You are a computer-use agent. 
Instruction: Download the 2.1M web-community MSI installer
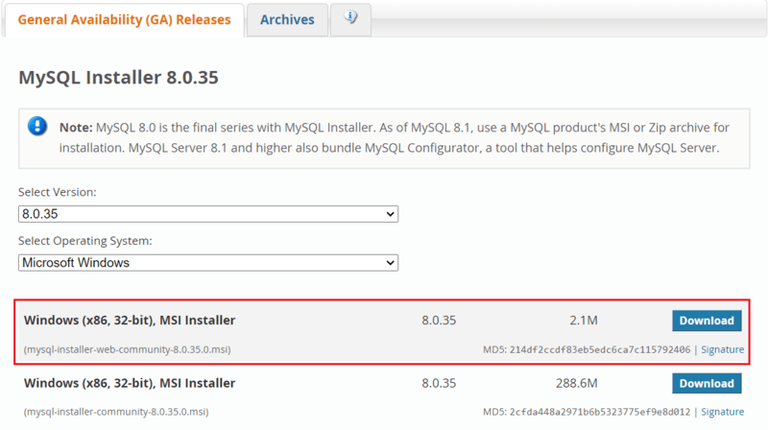click(707, 321)
